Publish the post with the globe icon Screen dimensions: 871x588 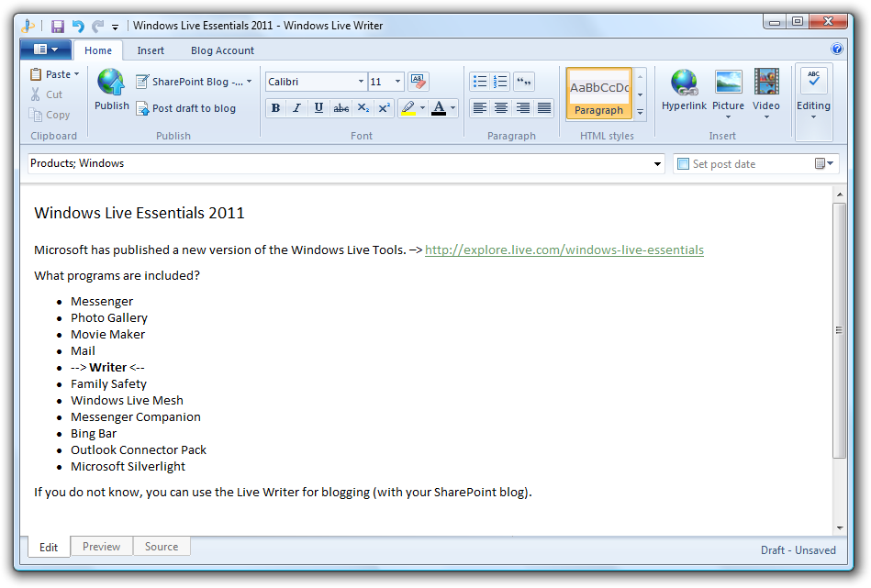point(112,89)
